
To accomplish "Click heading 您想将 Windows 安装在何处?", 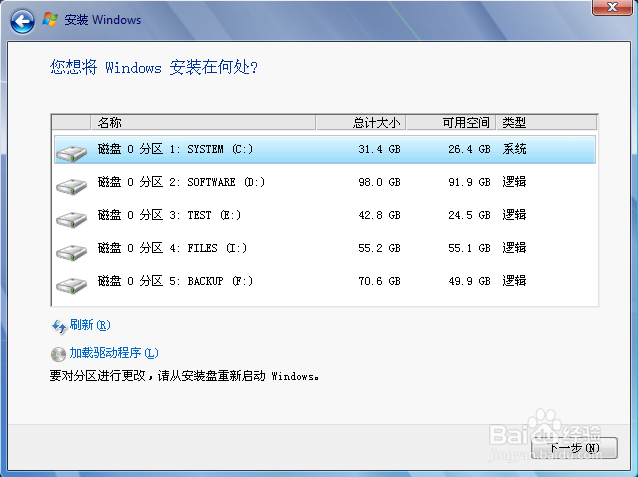I will point(154,67).
